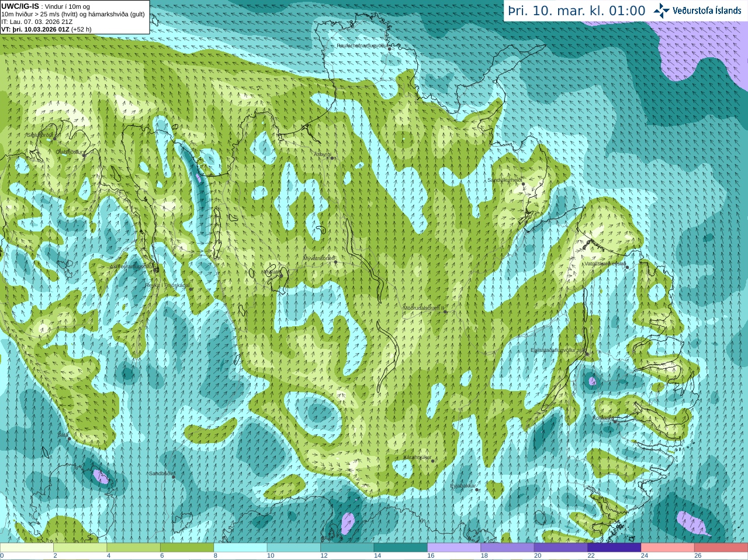Image resolution: width=748 pixels, height=560 pixels.
Task: Click the 'Veðurstofa Íslands' name text
Action: point(707,11)
